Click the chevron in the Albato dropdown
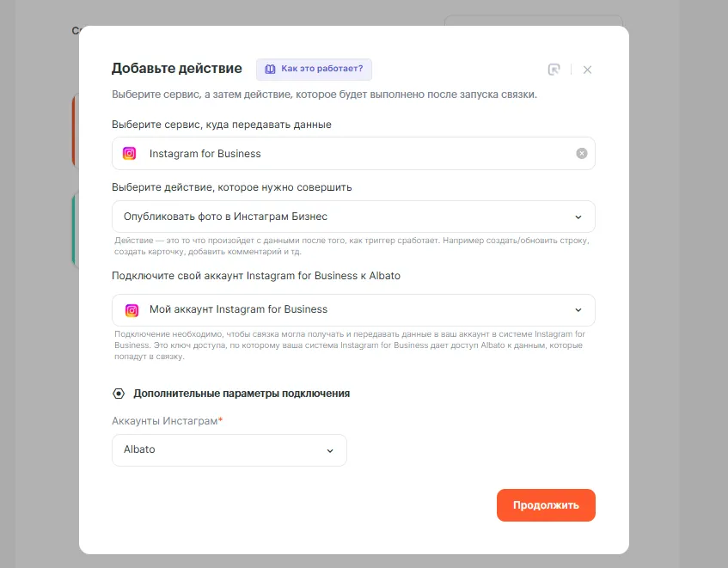Screen dimensions: 728x568 pyautogui.click(x=330, y=450)
